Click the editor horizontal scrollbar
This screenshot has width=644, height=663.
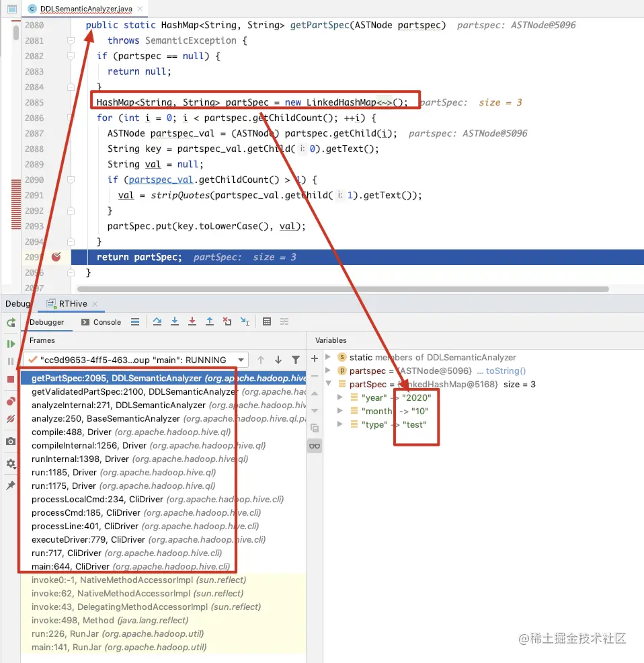[x=343, y=289]
